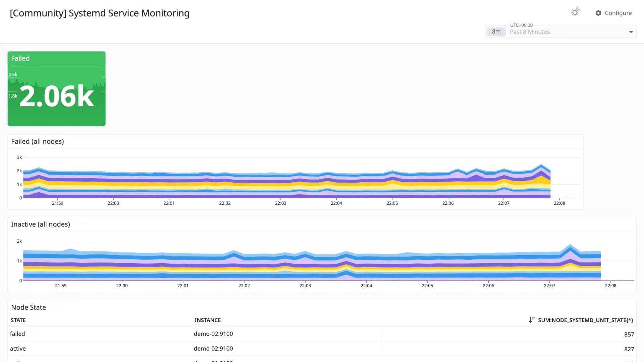
Task: Toggle the dark/light theme icon
Action: (x=576, y=12)
